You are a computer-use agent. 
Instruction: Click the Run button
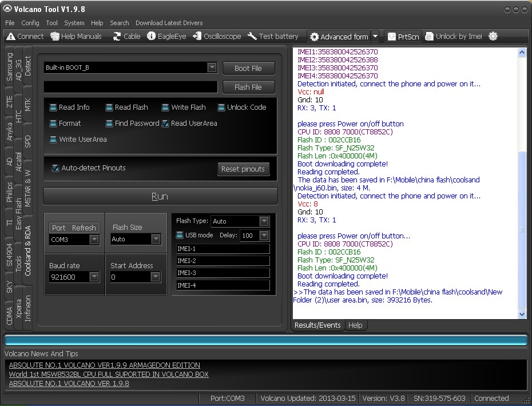tap(160, 196)
